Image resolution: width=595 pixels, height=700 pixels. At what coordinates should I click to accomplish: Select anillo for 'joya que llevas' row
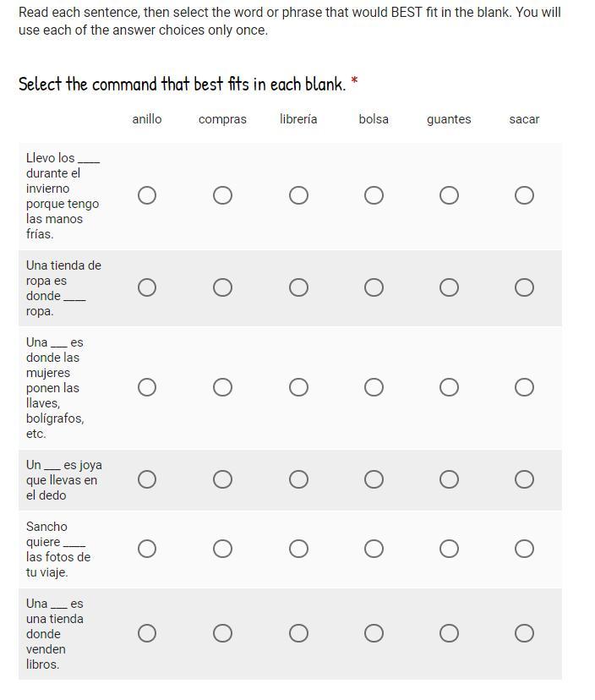tap(147, 479)
